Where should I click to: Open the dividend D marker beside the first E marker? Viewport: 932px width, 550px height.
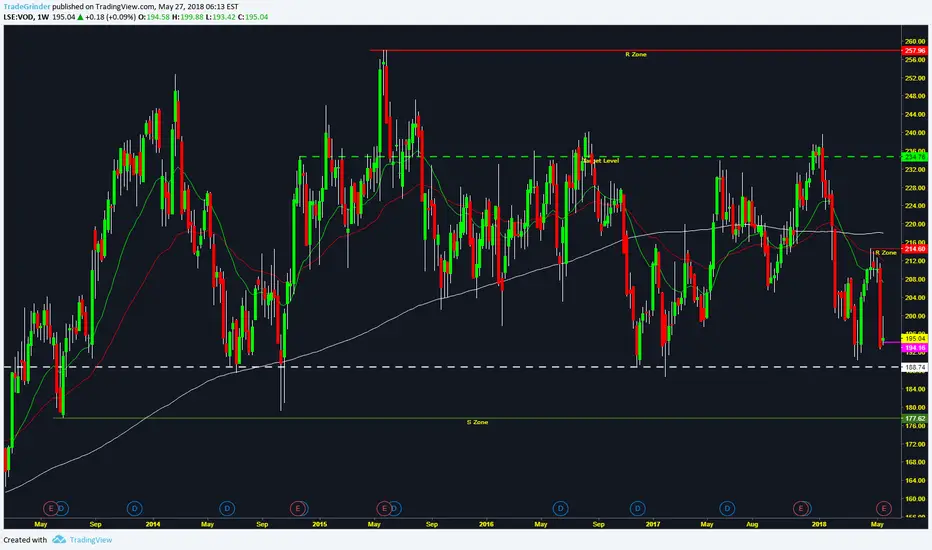(62, 508)
